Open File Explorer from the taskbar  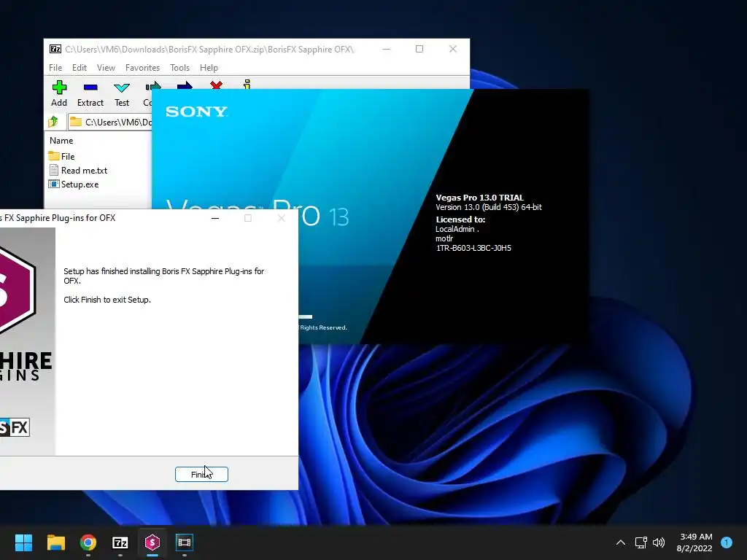click(55, 542)
